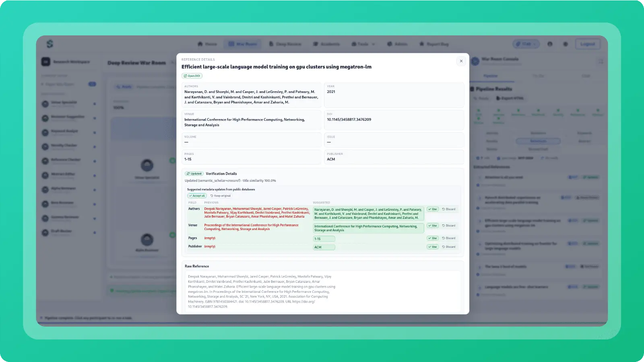Select War Room in the background nav bar
Image resolution: width=644 pixels, height=362 pixels.
(243, 44)
